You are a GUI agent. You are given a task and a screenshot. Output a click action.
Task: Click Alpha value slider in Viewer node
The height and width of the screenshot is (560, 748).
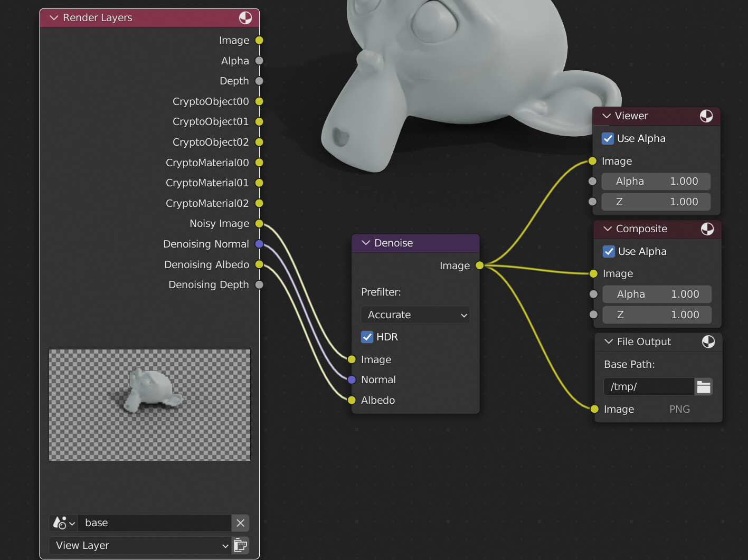pos(656,182)
